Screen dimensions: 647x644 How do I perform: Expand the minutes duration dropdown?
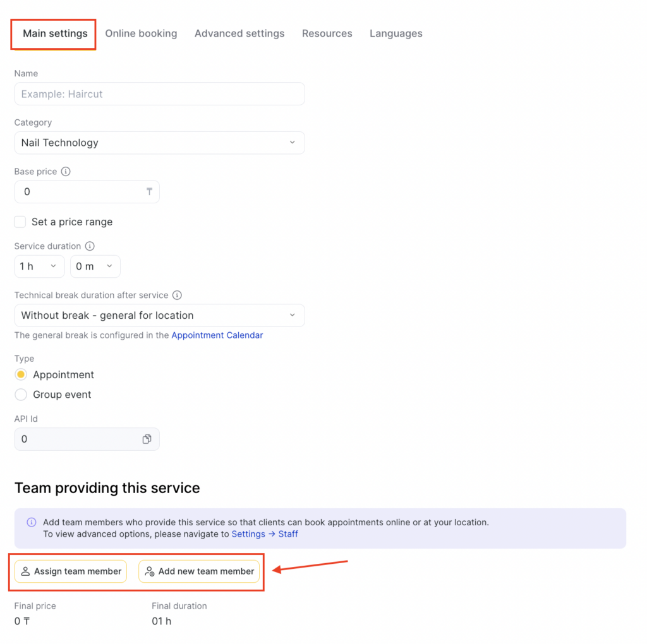[95, 266]
